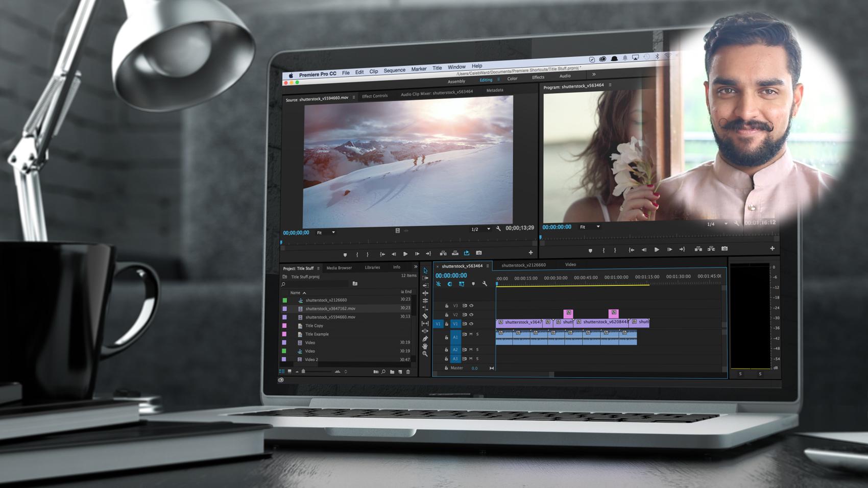Step forward one frame in Program monitor

[x=669, y=250]
